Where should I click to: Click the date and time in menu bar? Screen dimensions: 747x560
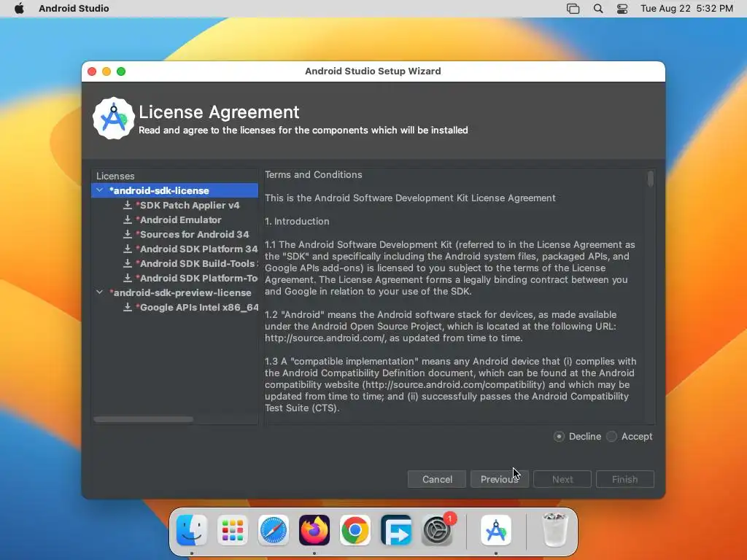click(x=686, y=8)
